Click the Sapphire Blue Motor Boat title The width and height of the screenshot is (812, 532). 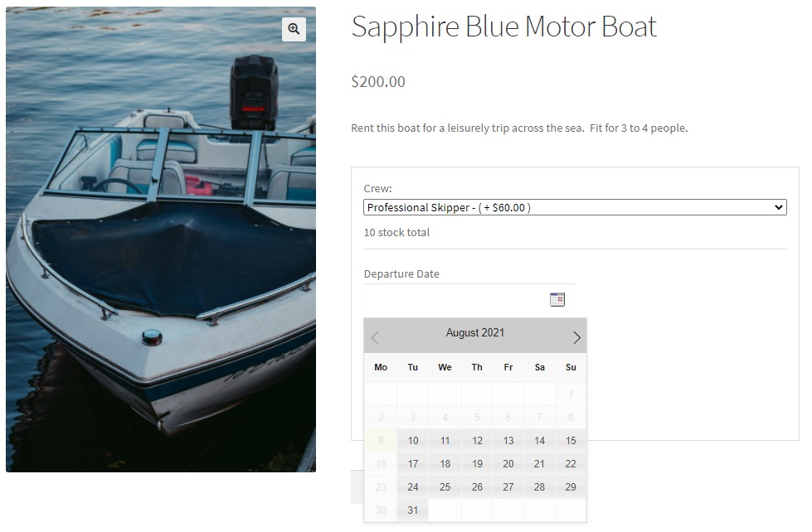(503, 27)
